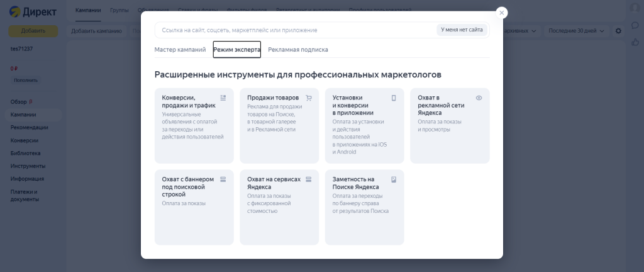Click the user avatar icon at top right
This screenshot has height=272, width=644.
(x=635, y=8)
